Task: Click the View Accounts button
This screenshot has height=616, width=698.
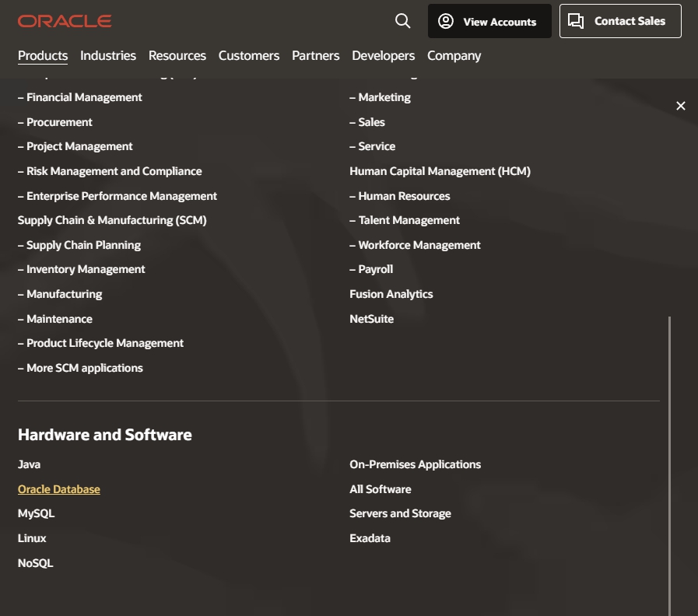Action: coord(489,21)
